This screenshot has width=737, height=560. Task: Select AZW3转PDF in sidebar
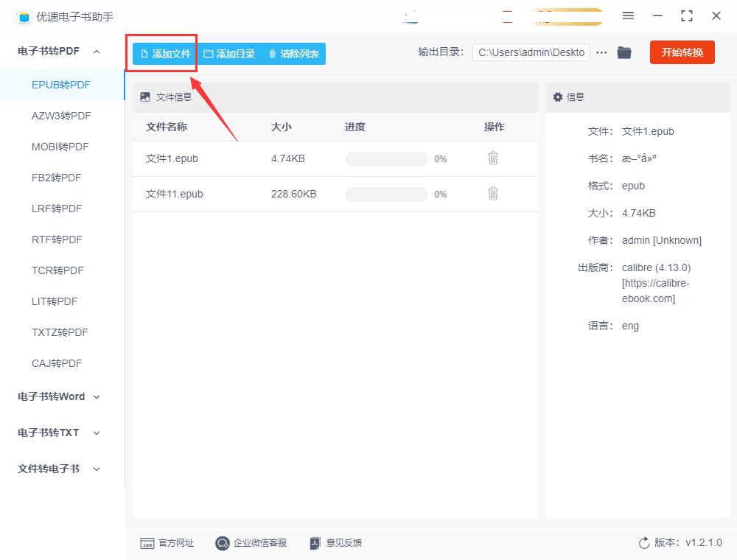point(61,116)
